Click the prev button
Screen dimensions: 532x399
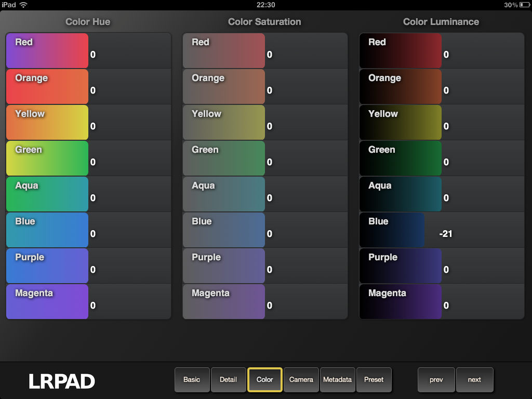pyautogui.click(x=436, y=380)
